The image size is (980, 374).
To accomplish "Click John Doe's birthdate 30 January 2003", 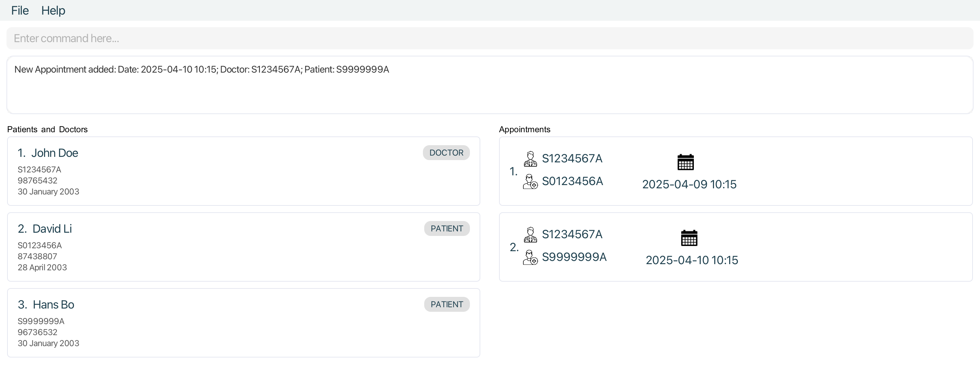I will point(48,192).
